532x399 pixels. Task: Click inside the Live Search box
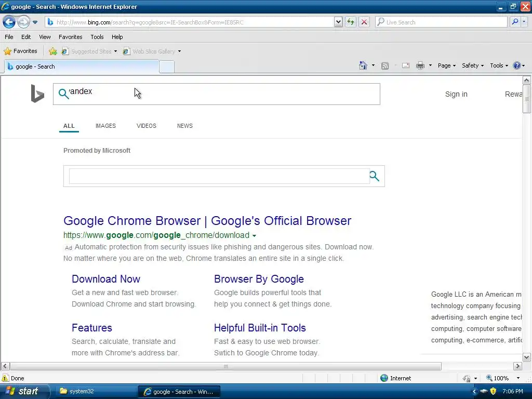[441, 22]
